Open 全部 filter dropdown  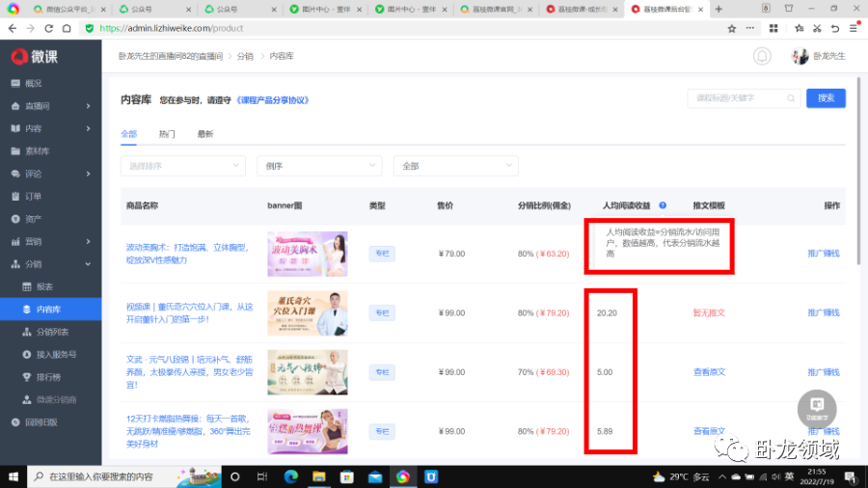click(x=455, y=166)
